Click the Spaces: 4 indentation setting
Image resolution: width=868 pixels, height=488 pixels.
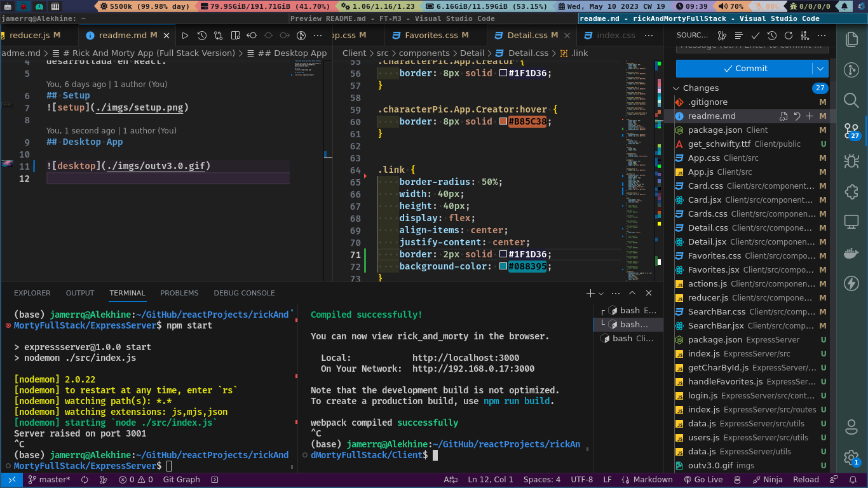[x=541, y=480]
